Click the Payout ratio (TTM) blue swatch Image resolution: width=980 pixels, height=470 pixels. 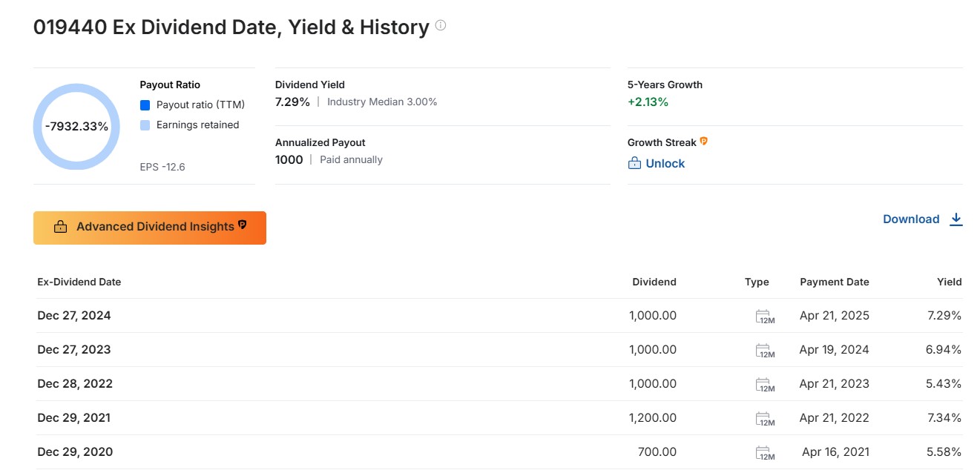pyautogui.click(x=145, y=105)
